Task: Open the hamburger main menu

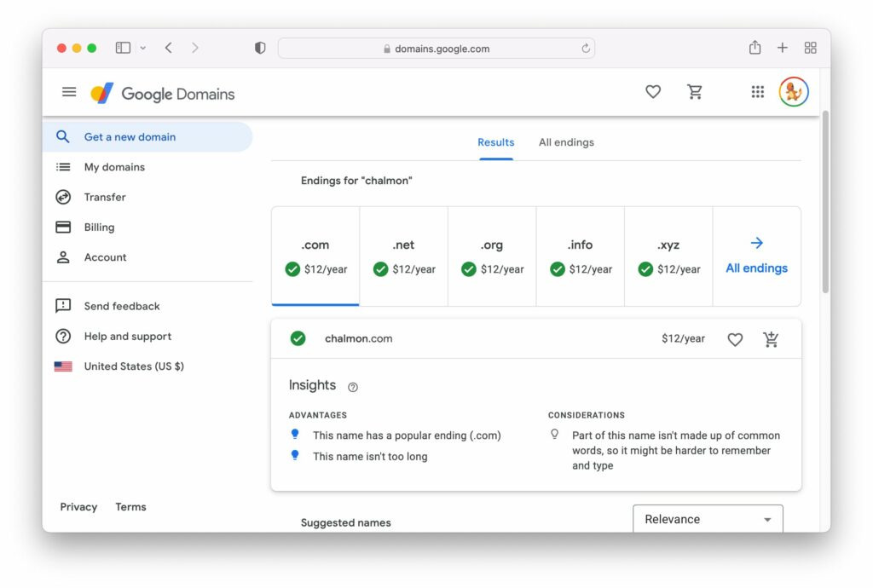Action: coord(69,92)
